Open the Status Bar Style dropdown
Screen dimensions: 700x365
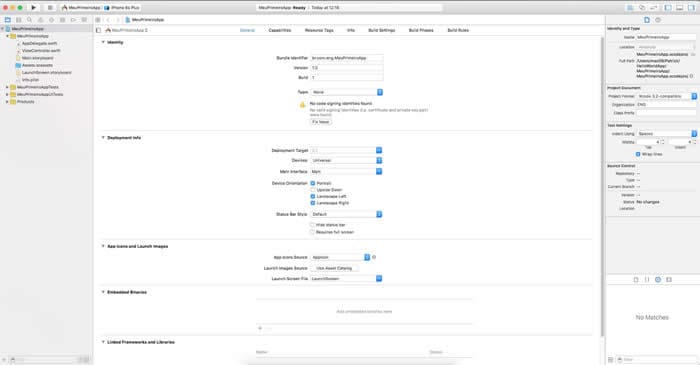tap(346, 214)
